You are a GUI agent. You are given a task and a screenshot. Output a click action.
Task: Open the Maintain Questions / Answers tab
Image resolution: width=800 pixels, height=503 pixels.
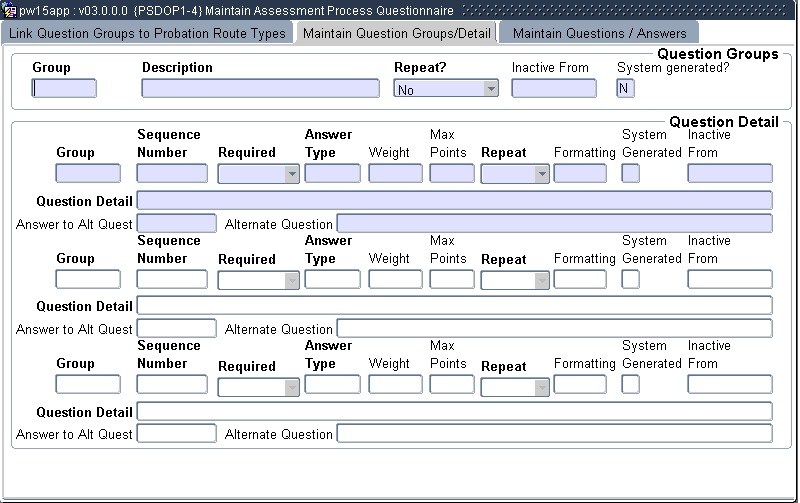pos(599,33)
